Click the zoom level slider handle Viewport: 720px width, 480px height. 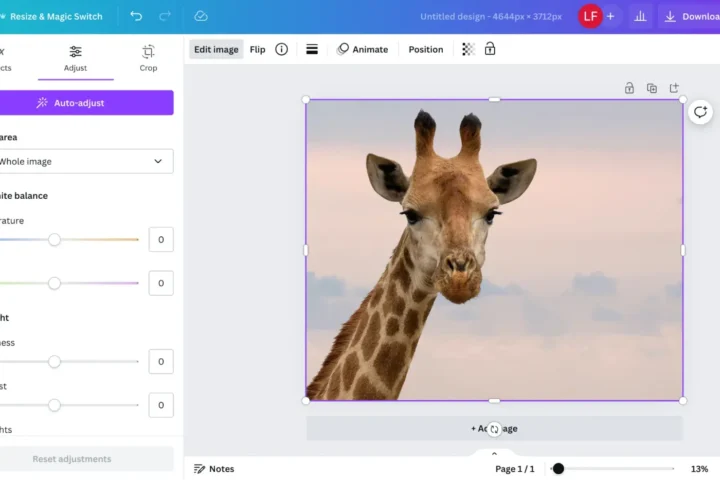pos(558,468)
